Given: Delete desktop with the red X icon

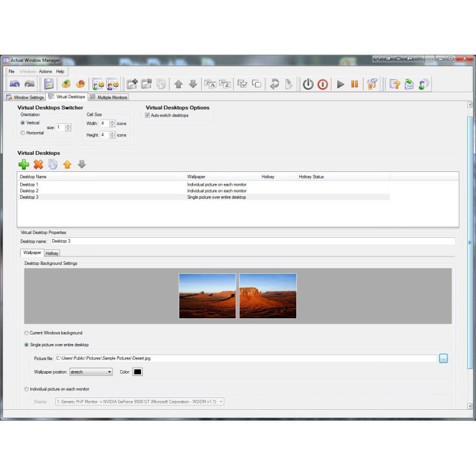Looking at the screenshot, I should point(38,164).
